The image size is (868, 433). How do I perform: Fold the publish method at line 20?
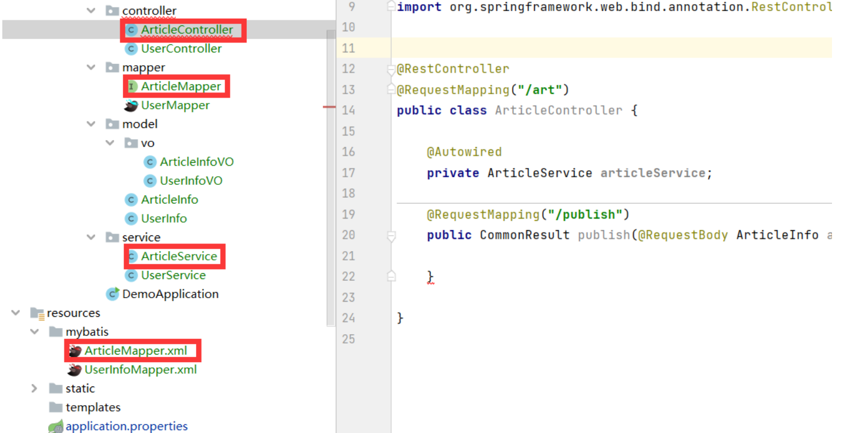point(391,236)
